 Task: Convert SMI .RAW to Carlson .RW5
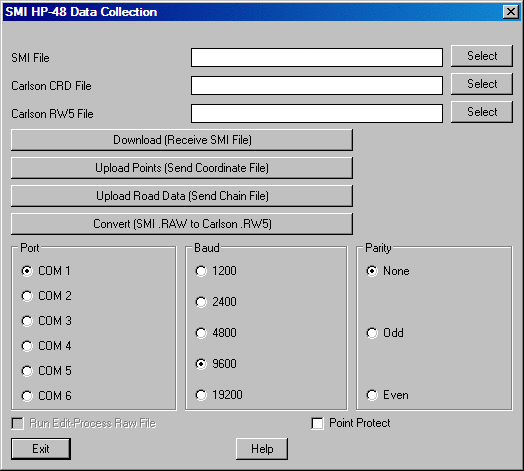click(182, 224)
